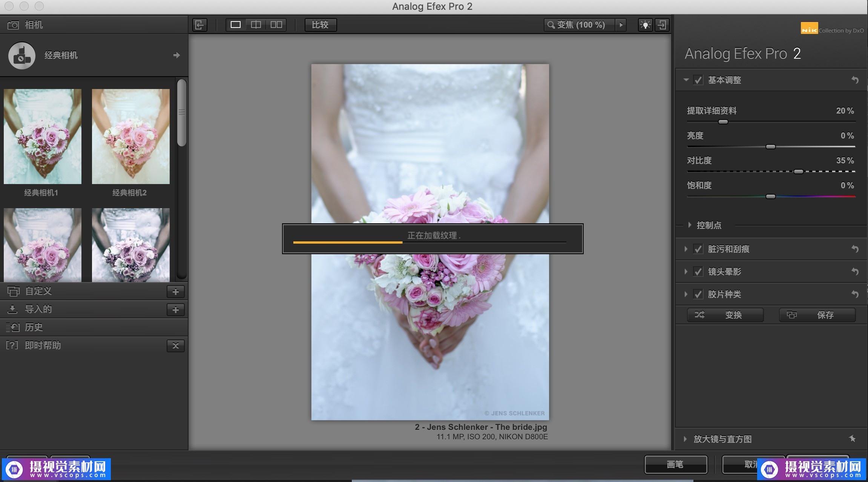Viewport: 868px width, 482px height.
Task: Reset 基本调整 with its undo arrow
Action: [855, 80]
